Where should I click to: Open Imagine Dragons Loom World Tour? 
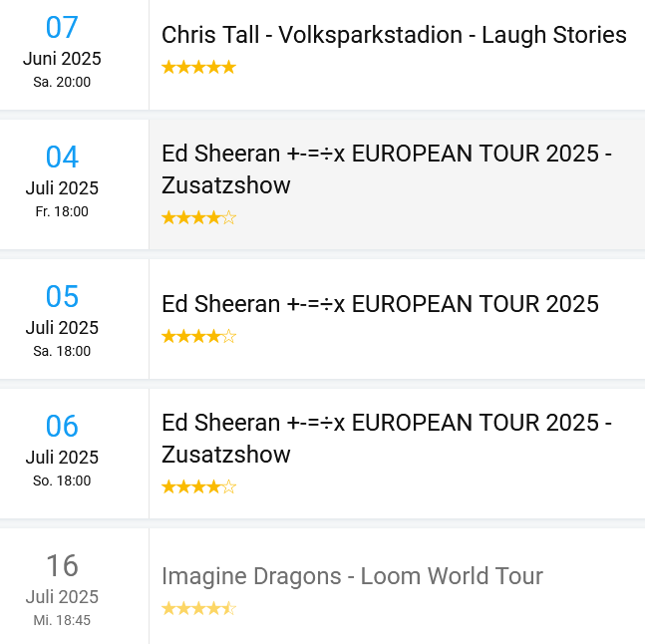pos(352,576)
